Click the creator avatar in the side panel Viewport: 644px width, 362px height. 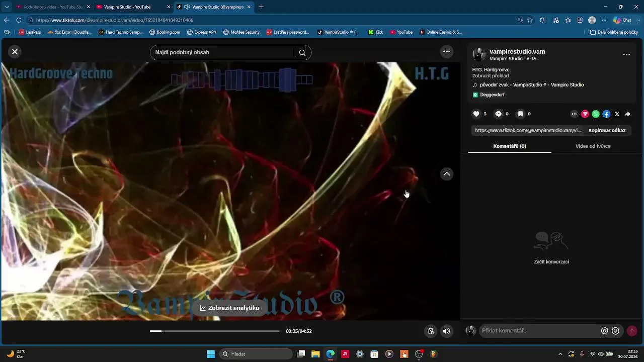tap(479, 55)
